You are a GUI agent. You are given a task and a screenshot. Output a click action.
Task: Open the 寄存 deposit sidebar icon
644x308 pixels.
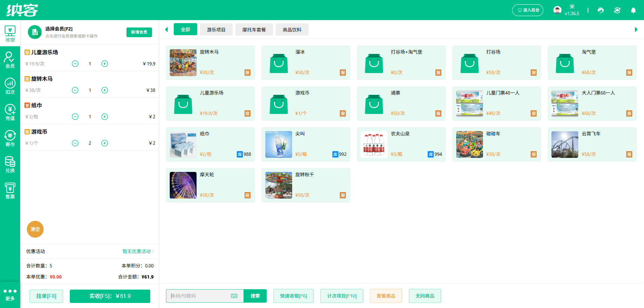click(x=10, y=138)
